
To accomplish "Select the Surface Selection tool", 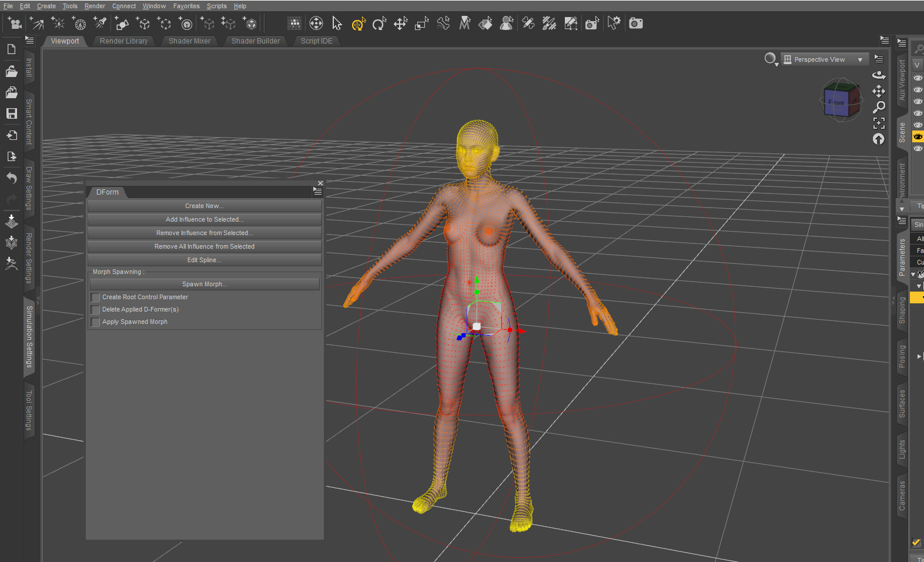I will [486, 24].
